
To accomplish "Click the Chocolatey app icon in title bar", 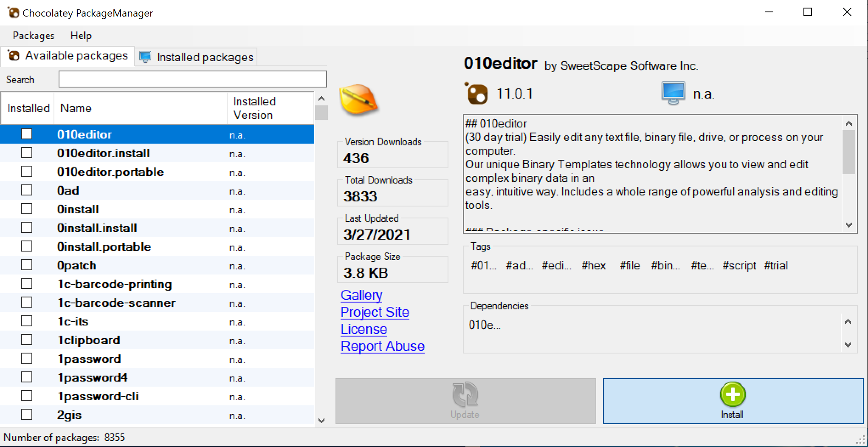I will click(13, 13).
